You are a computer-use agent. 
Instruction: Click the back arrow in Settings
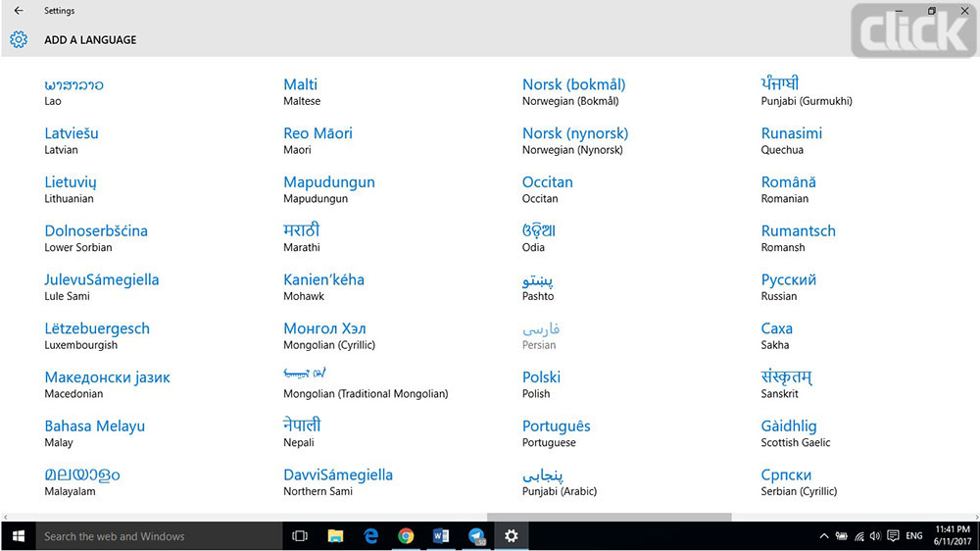point(19,11)
